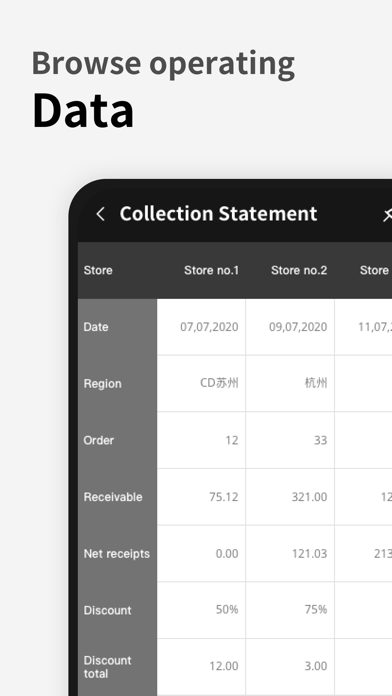392x696 pixels.
Task: Select the Discount total row label
Action: coord(107,667)
